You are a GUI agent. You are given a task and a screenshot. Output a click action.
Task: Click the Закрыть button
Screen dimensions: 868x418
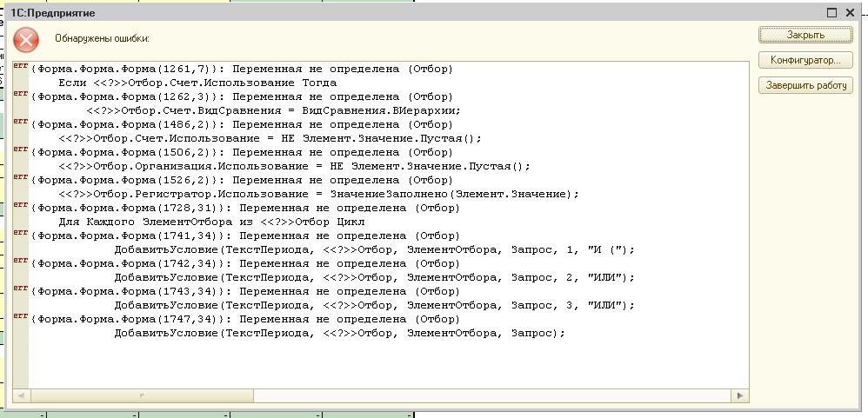[x=805, y=35]
